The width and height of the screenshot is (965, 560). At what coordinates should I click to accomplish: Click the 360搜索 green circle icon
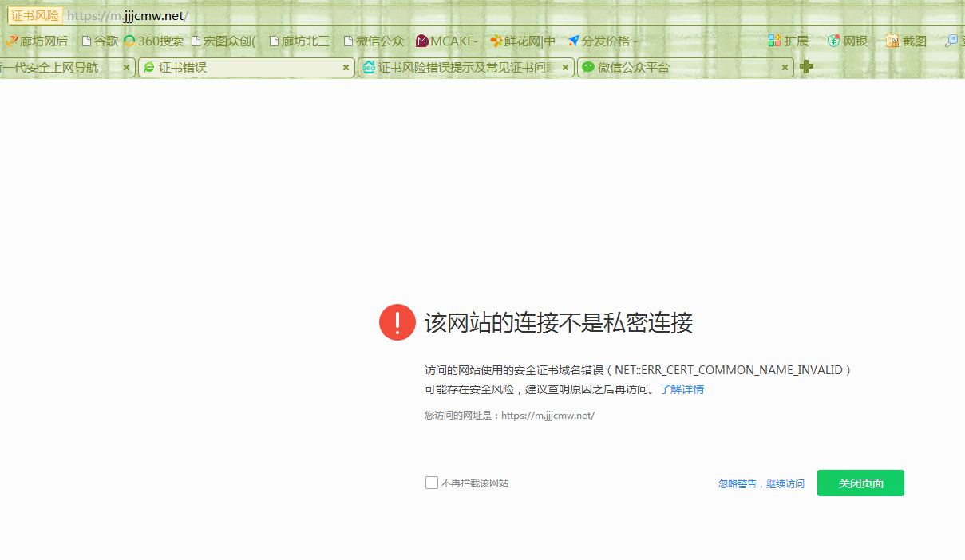[x=128, y=41]
